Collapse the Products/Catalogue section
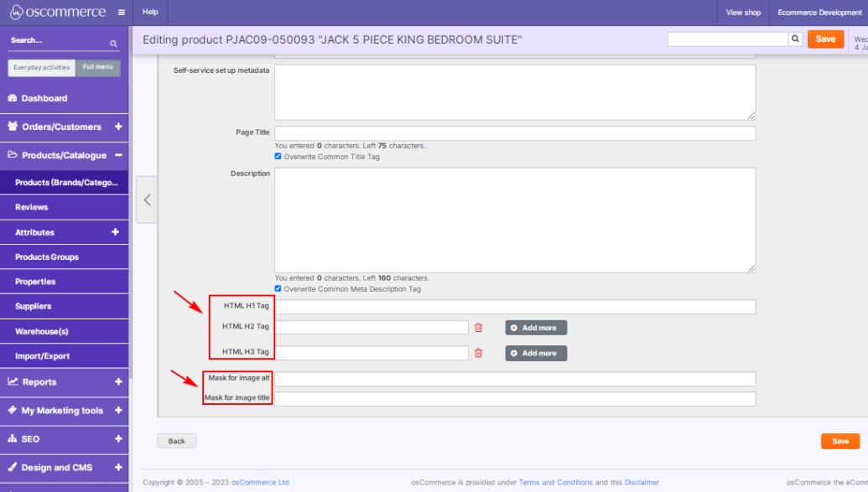The image size is (868, 492). [118, 155]
